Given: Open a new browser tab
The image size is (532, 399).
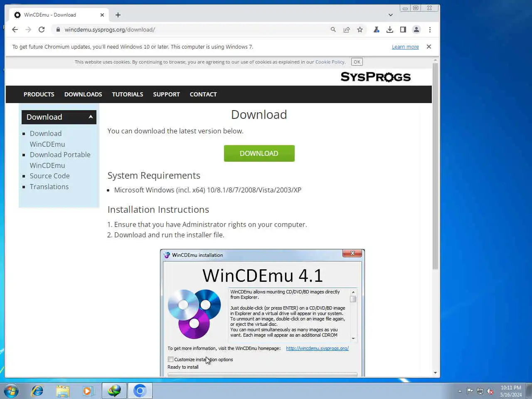Looking at the screenshot, I should (118, 15).
